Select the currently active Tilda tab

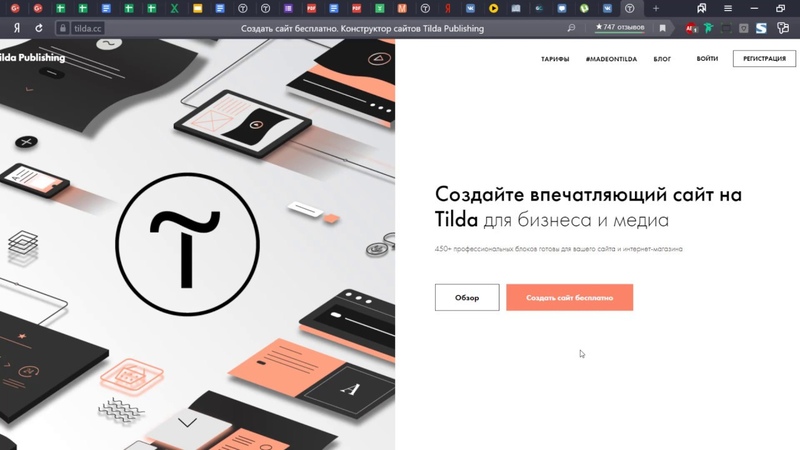point(630,8)
